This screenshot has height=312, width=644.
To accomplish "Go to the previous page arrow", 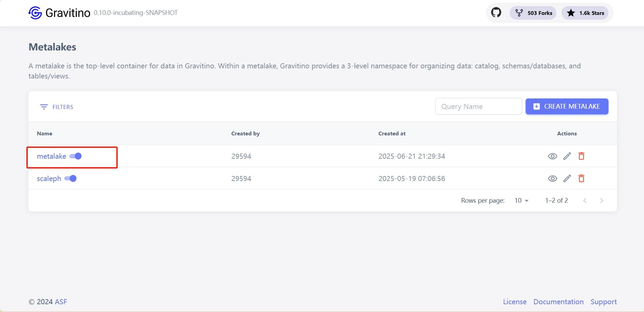I will tap(585, 201).
